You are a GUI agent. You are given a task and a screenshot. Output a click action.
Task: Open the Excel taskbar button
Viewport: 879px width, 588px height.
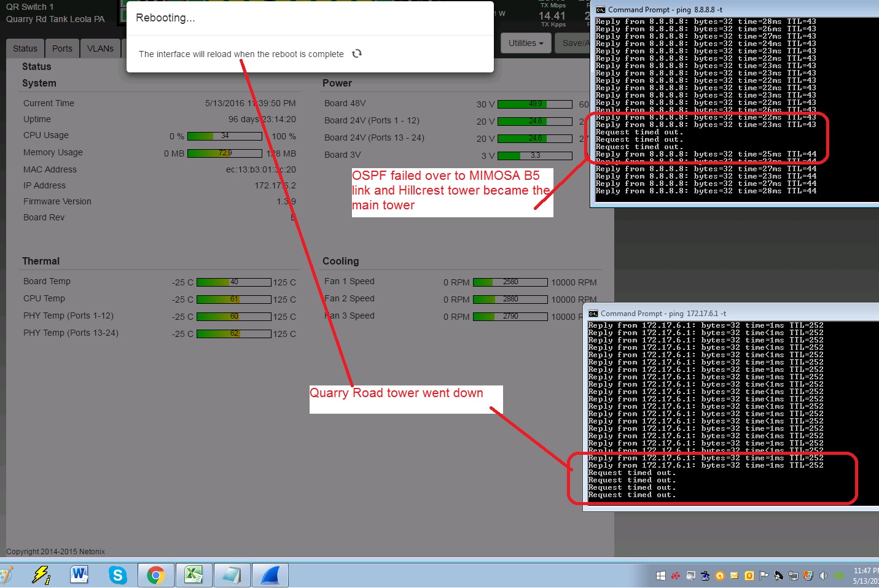coord(193,575)
